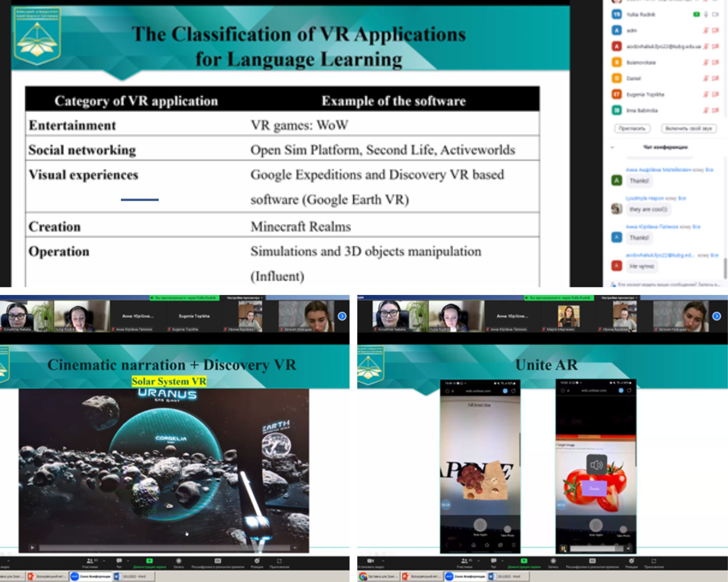Viewport: 728px width, 582px height.
Task: Open live transcription CC icon in left toolbar
Action: [218, 561]
